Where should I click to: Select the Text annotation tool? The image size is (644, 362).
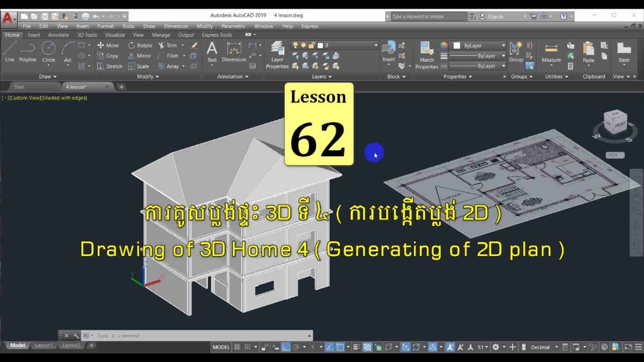point(212,52)
